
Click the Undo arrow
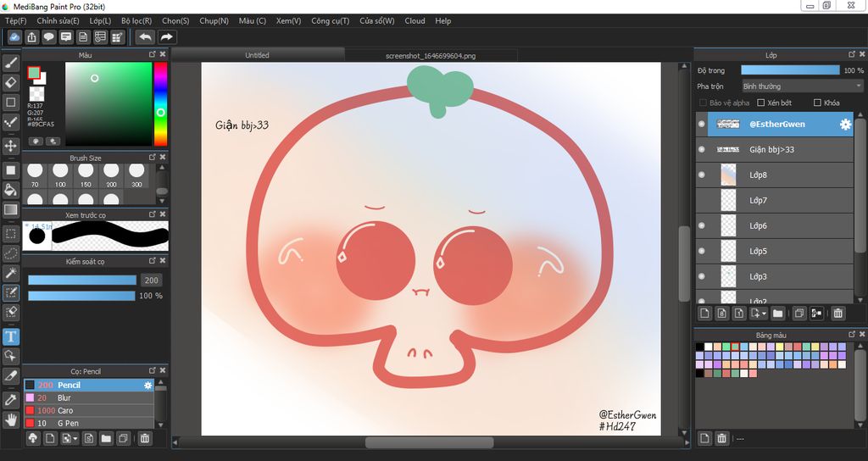click(145, 37)
